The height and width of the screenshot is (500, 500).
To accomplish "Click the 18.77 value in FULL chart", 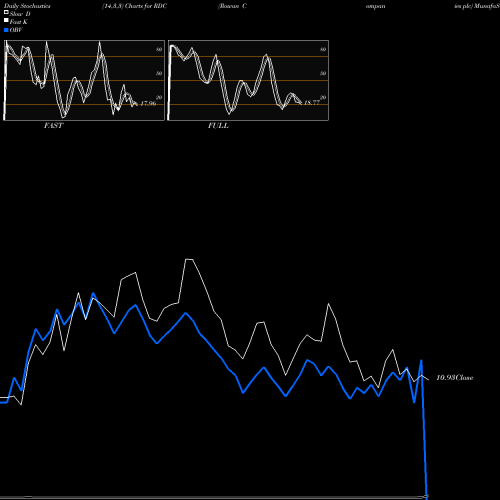I will [312, 103].
